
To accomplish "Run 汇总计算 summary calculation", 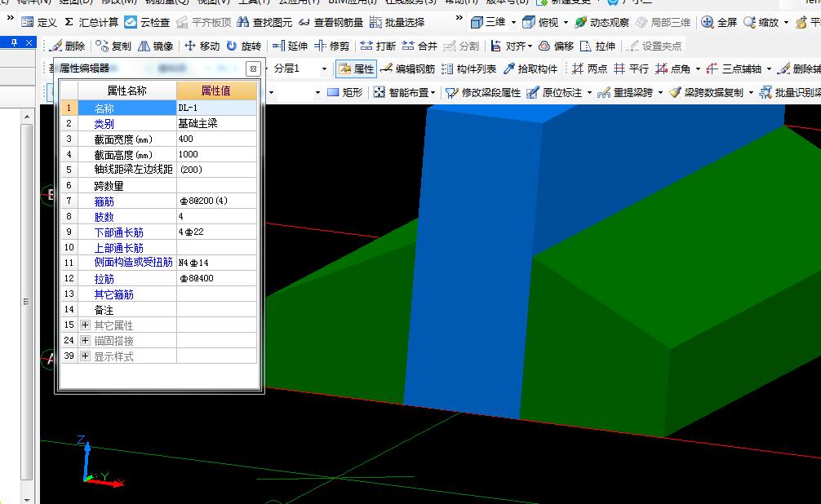I will pos(91,22).
